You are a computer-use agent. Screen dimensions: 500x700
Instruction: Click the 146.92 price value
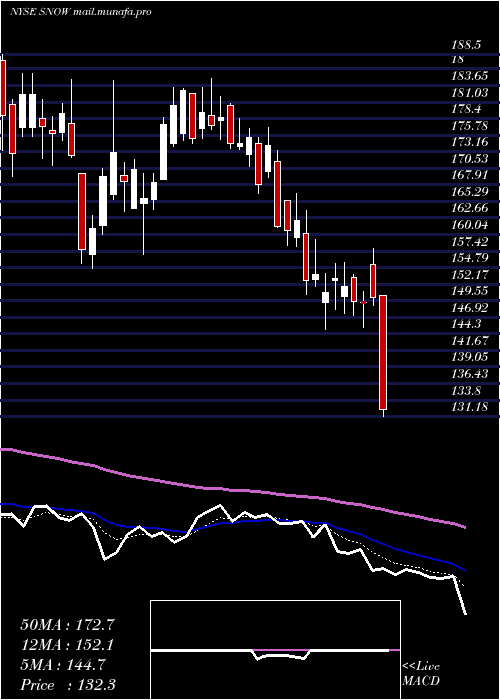470,308
